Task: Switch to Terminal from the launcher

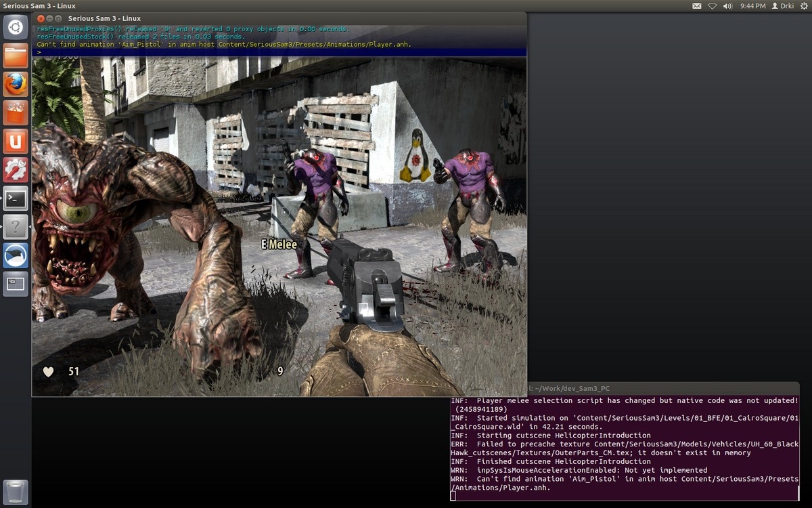Action: coord(16,199)
